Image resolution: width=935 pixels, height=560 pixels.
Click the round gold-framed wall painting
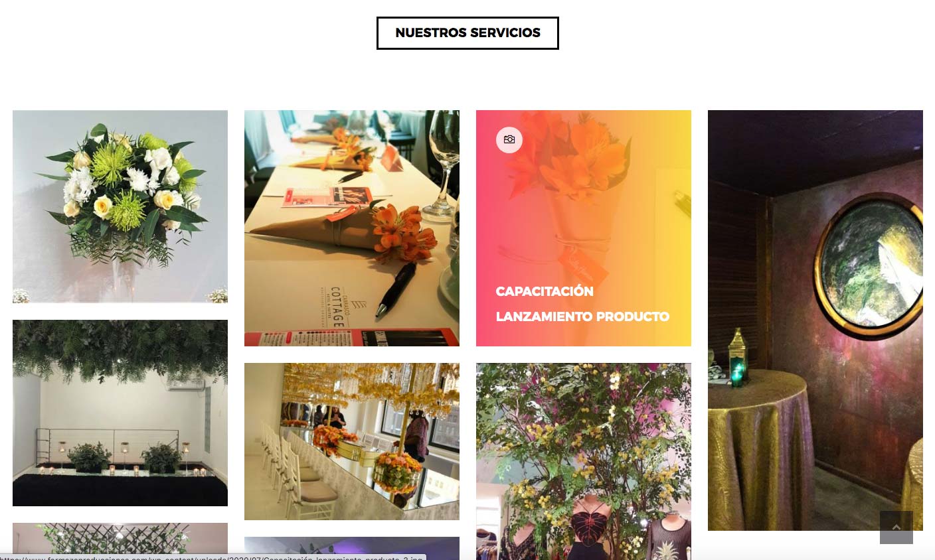pos(869,265)
